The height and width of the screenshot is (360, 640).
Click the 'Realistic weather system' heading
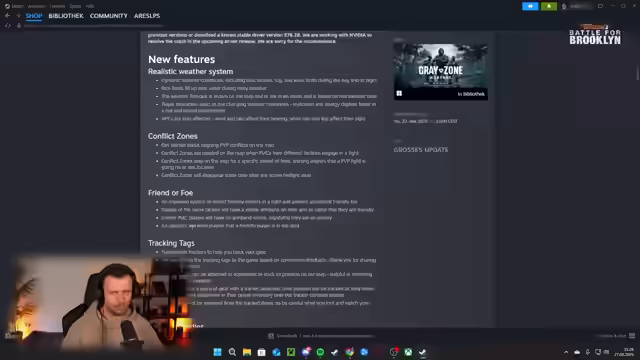190,71
